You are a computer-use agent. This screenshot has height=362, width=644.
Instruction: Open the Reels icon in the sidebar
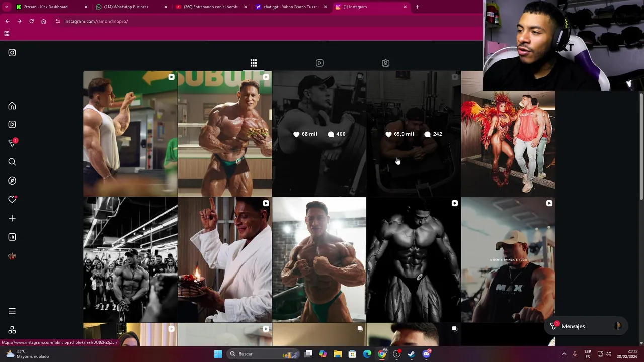coord(12,124)
